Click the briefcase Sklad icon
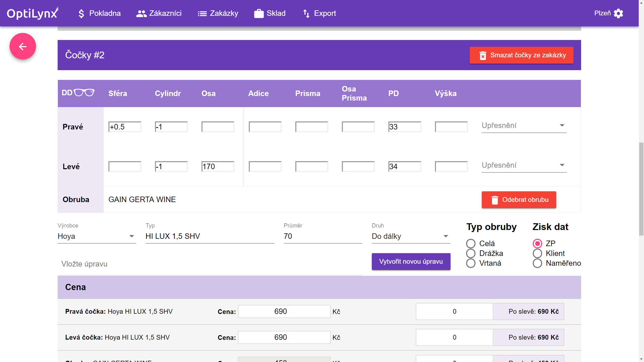Image resolution: width=644 pixels, height=362 pixels. [259, 13]
